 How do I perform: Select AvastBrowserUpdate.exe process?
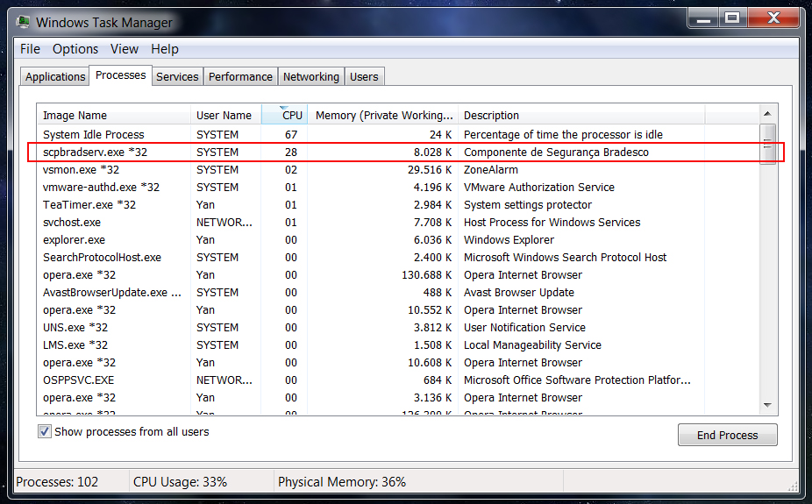397,293
